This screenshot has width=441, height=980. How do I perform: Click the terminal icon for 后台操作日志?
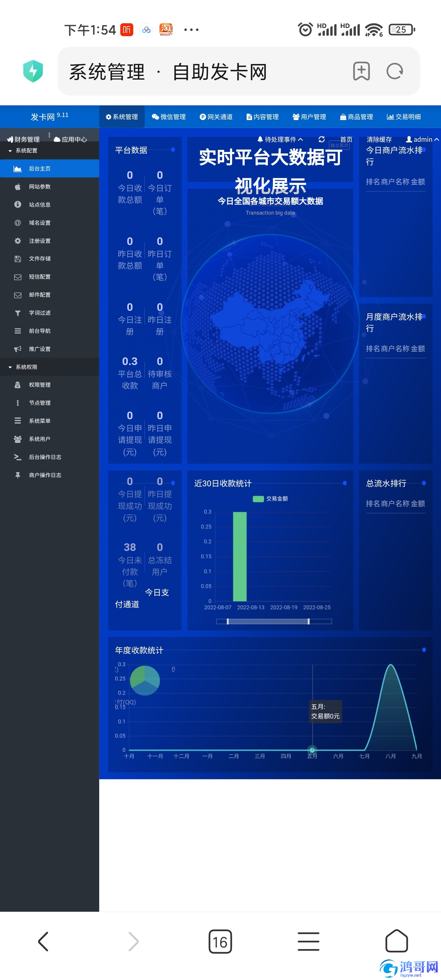coord(17,457)
